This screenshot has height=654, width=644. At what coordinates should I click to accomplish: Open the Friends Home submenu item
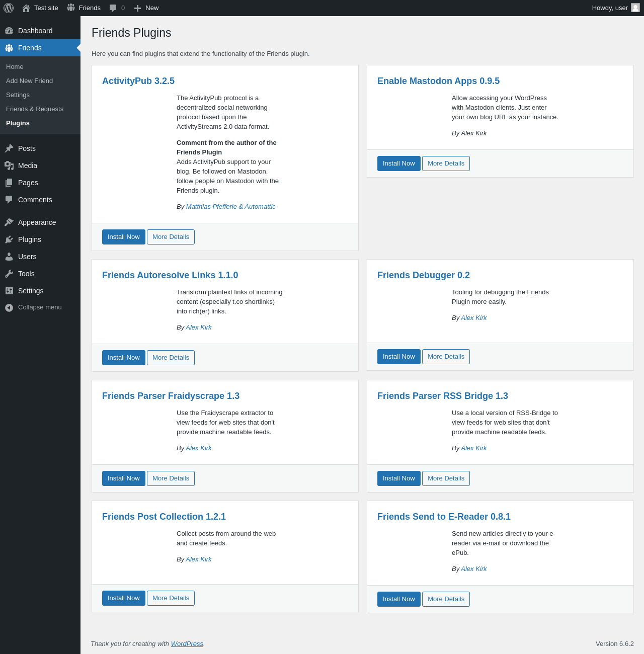[40, 67]
